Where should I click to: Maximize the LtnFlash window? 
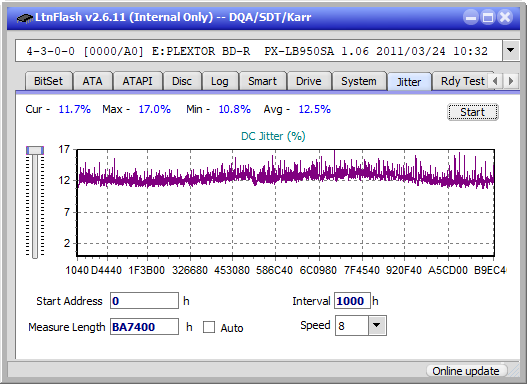(488, 17)
